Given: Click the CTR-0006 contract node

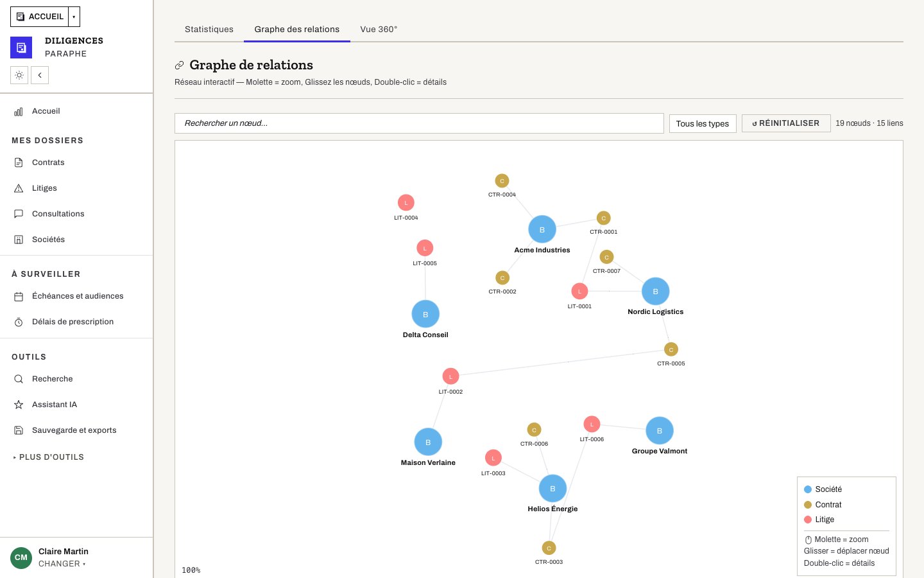Looking at the screenshot, I should click(534, 430).
